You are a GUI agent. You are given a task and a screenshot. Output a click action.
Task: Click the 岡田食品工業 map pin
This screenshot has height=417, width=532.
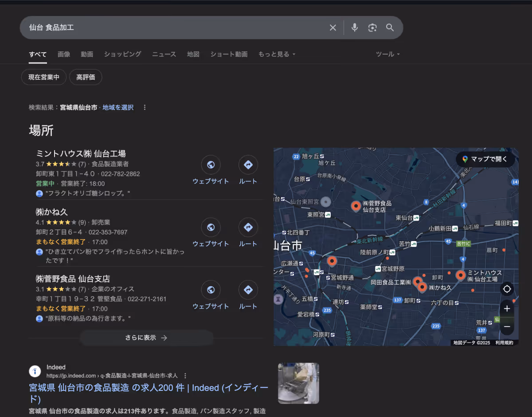(417, 281)
